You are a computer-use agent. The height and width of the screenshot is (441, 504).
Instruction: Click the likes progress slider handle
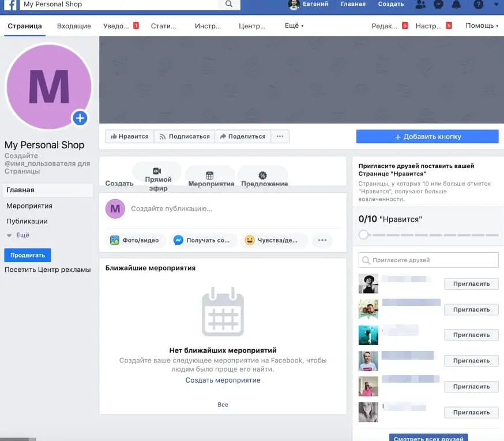[363, 235]
